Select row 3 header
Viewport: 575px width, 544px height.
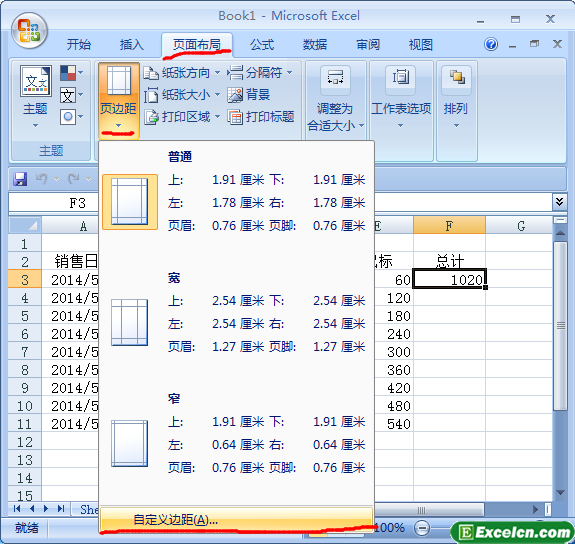point(25,280)
